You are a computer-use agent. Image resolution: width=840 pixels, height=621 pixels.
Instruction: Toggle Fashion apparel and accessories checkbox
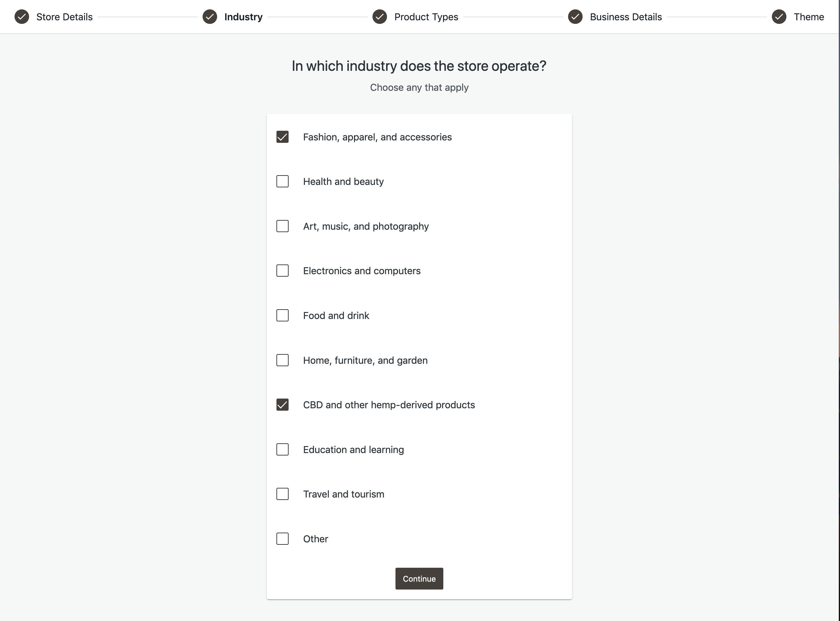point(283,137)
